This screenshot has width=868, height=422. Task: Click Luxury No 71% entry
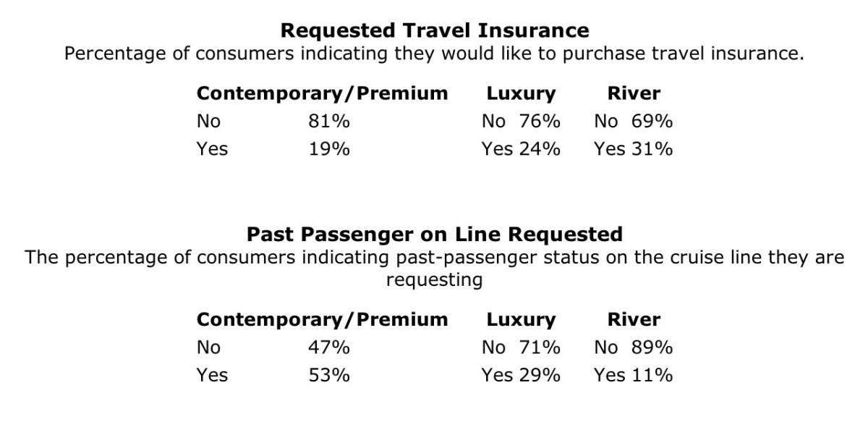[x=521, y=347]
